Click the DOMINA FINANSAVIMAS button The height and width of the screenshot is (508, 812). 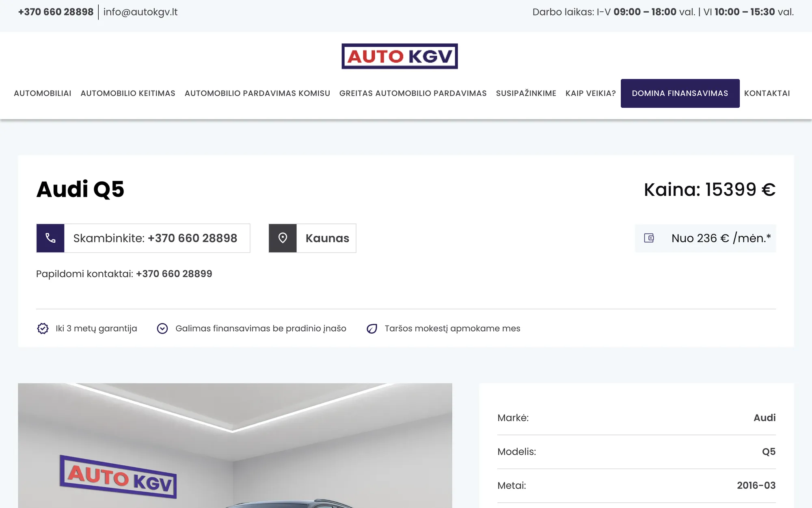(680, 93)
